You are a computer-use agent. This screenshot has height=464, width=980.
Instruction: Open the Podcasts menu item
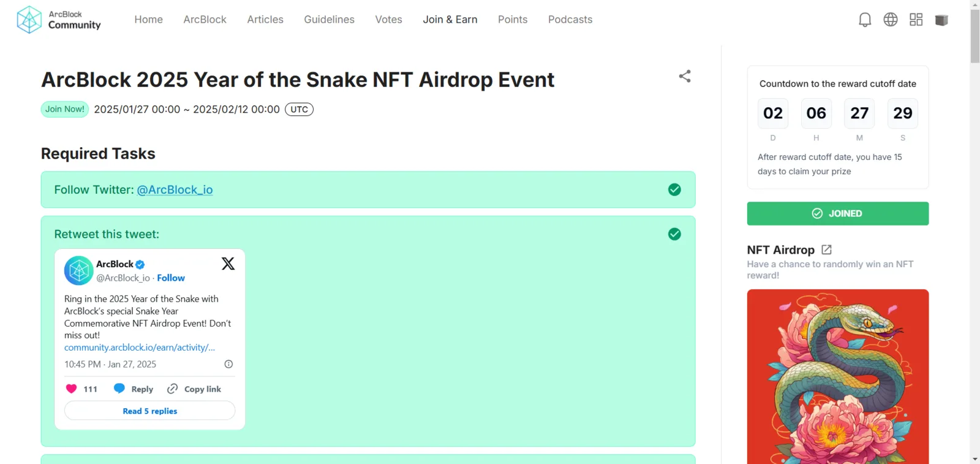[570, 20]
